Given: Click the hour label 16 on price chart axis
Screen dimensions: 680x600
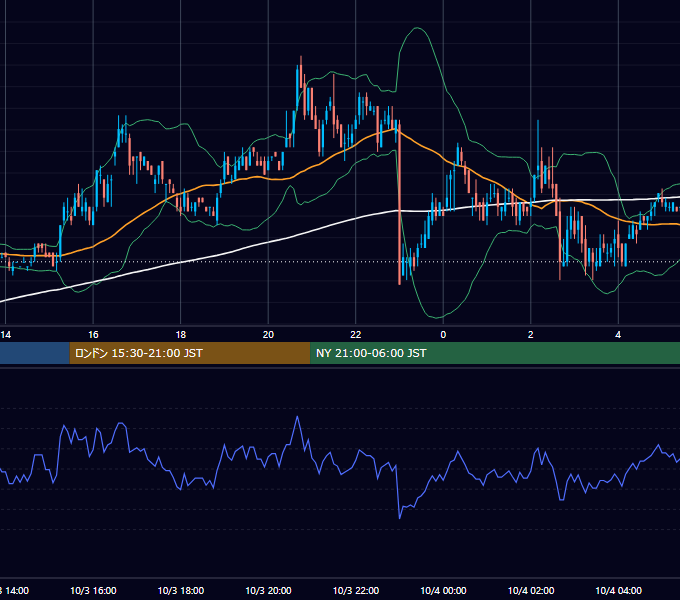Looking at the screenshot, I should (93, 335).
